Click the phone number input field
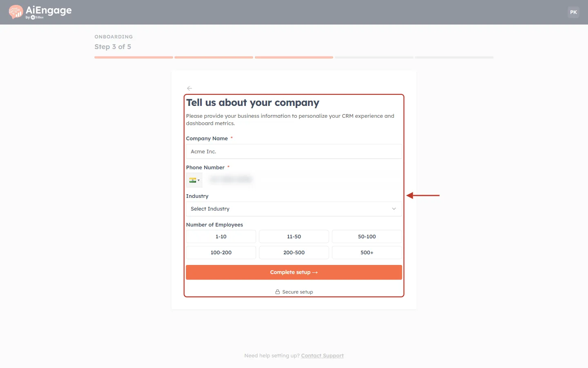Screen dimensions: 588x368 coord(303,180)
